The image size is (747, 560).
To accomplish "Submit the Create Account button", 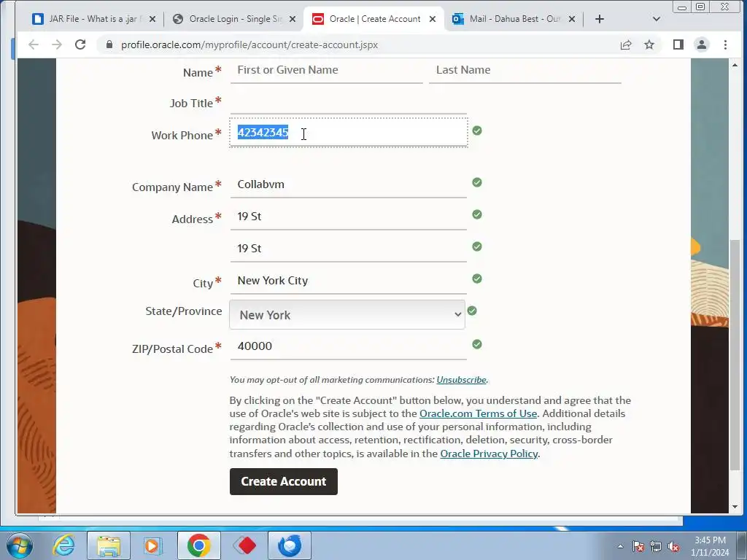I will (x=284, y=481).
